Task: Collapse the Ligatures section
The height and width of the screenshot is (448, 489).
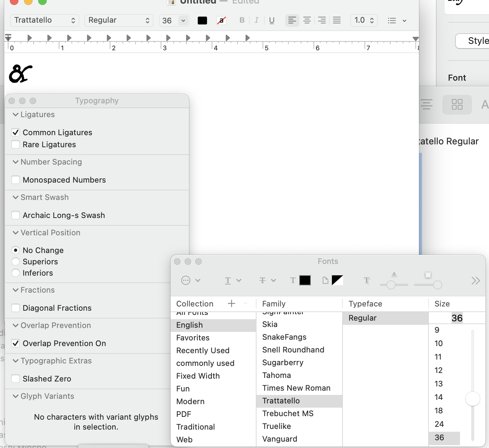Action: 16,114
